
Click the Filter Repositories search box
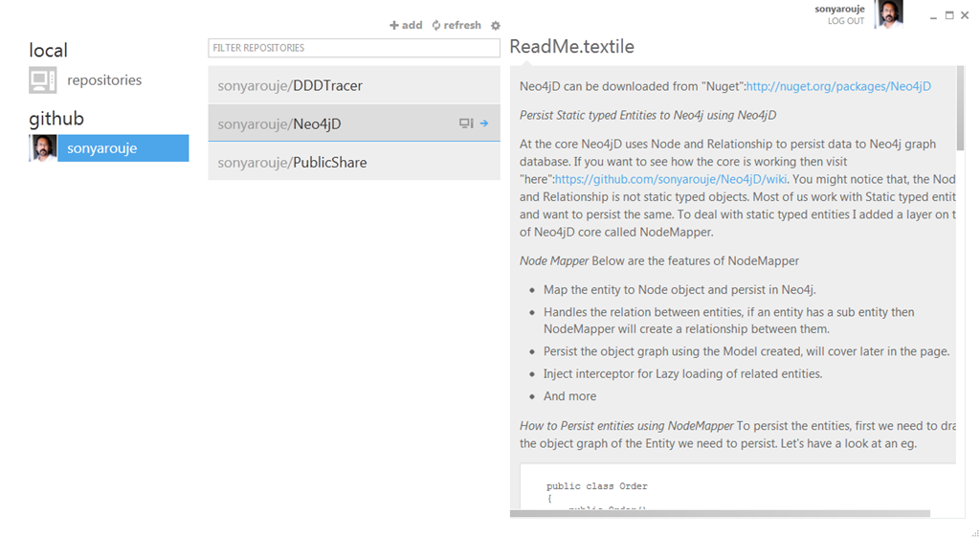pos(353,48)
